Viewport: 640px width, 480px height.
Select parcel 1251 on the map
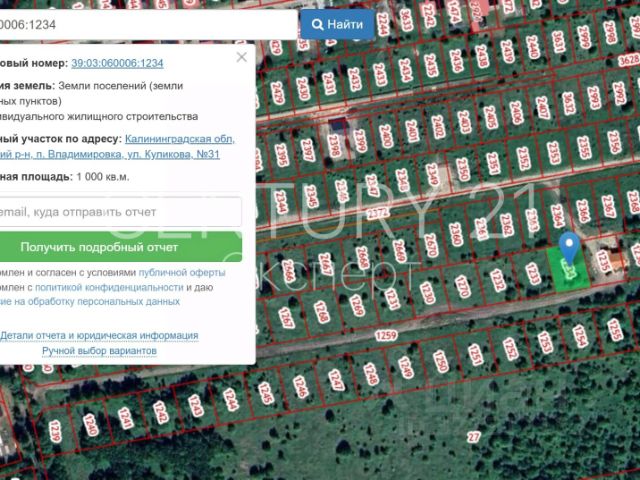click(475, 355)
